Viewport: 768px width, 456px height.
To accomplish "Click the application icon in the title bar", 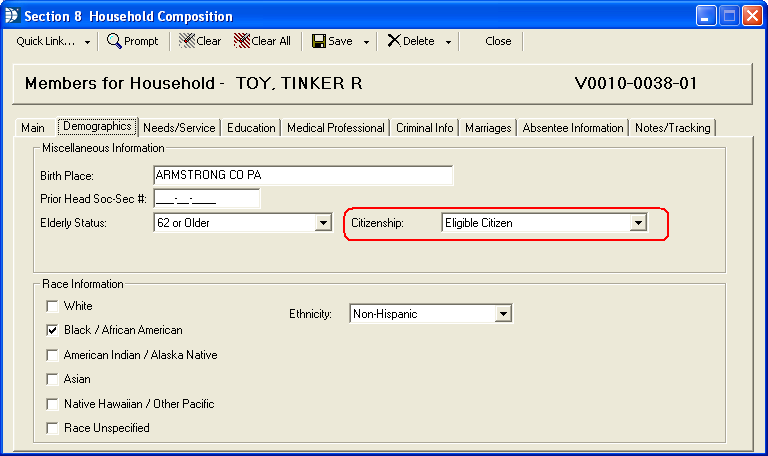I will coord(12,16).
